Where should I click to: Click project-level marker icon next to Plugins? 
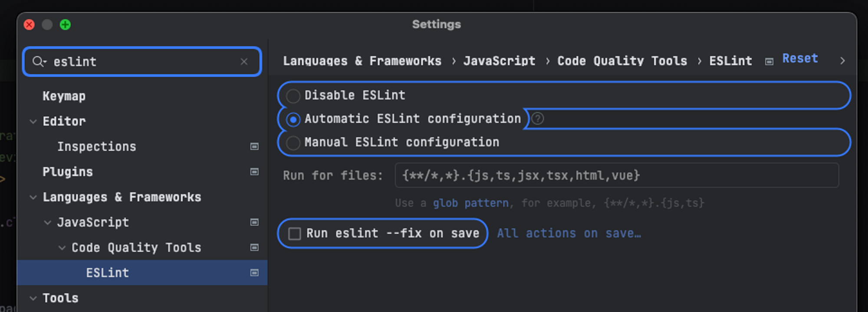[x=254, y=172]
